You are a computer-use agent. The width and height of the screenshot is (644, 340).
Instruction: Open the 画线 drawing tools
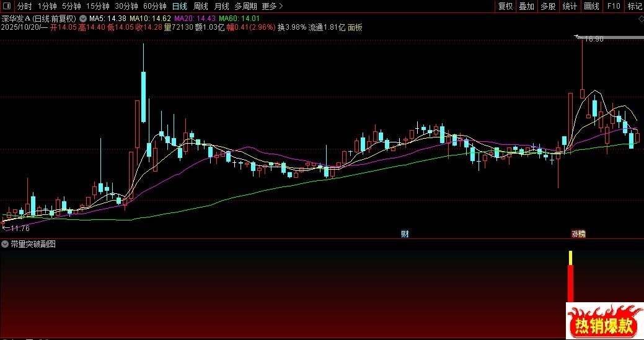pyautogui.click(x=591, y=6)
